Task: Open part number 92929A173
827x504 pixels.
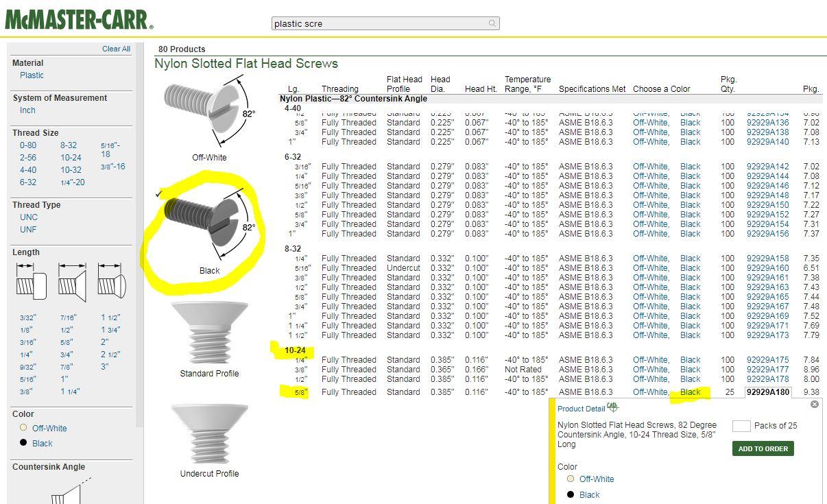Action: [x=767, y=335]
